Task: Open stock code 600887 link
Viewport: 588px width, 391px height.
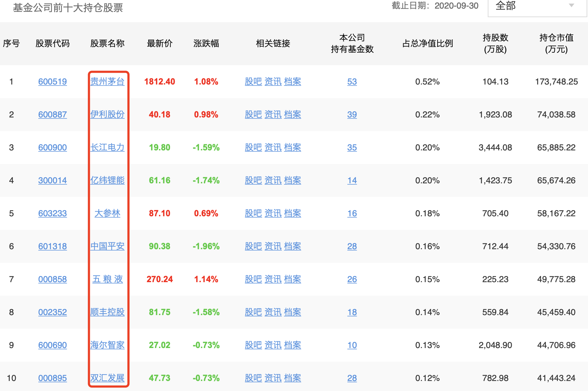Action: point(53,115)
